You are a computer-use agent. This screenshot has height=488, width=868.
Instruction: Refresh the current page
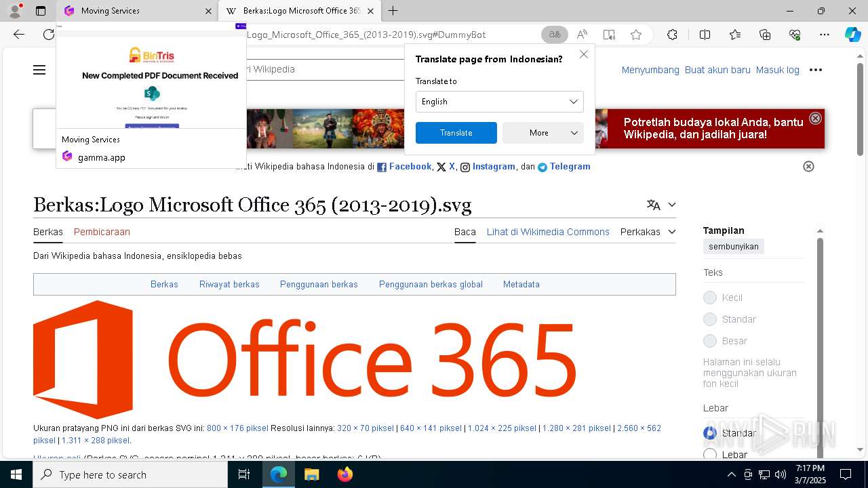pyautogui.click(x=49, y=35)
